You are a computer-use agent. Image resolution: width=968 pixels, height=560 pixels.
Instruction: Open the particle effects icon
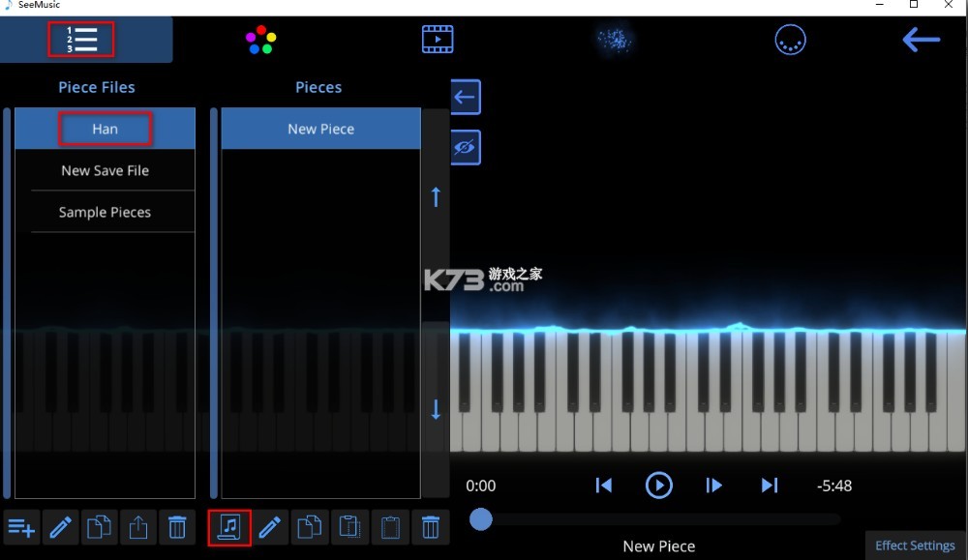pos(614,38)
